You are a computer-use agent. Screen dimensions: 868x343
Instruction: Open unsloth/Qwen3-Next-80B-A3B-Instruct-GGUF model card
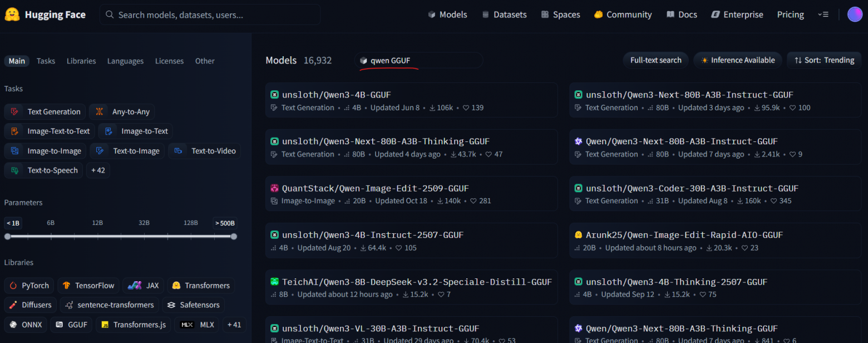coord(715,100)
